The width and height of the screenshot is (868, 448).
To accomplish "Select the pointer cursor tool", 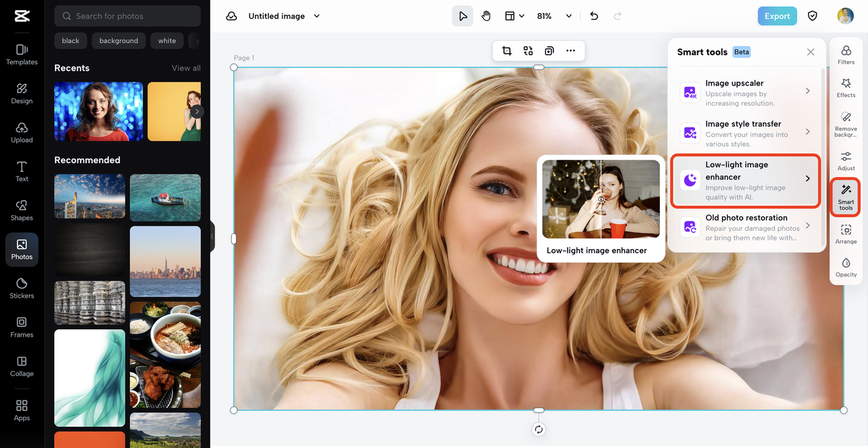I will 462,16.
